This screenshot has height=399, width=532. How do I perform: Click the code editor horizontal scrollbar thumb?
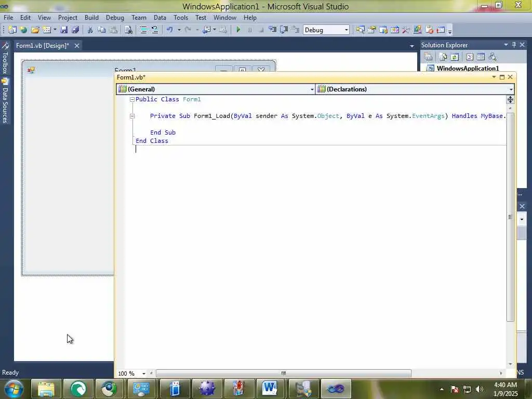[283, 373]
